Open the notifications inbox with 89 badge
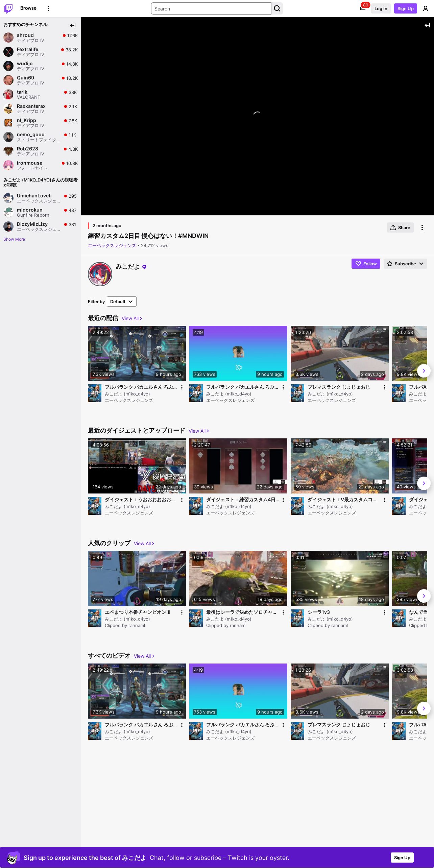 click(x=363, y=8)
